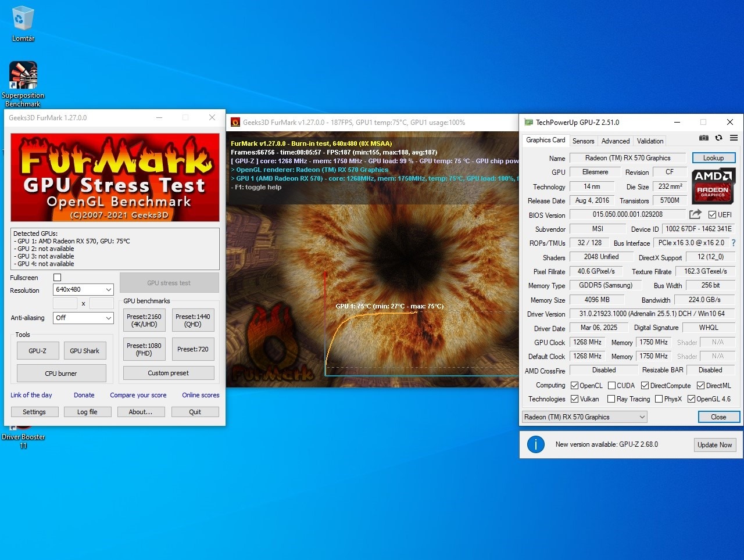This screenshot has height=560, width=744.
Task: Click the Device ID 1002 67DF value
Action: pyautogui.click(x=699, y=229)
